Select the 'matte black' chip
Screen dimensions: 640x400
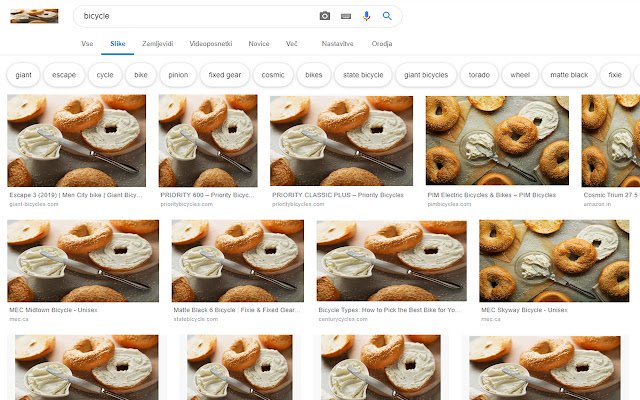pos(569,75)
